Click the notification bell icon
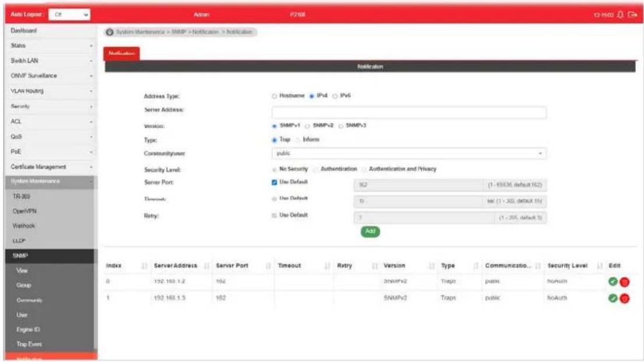The width and height of the screenshot is (644, 362). coord(620,15)
